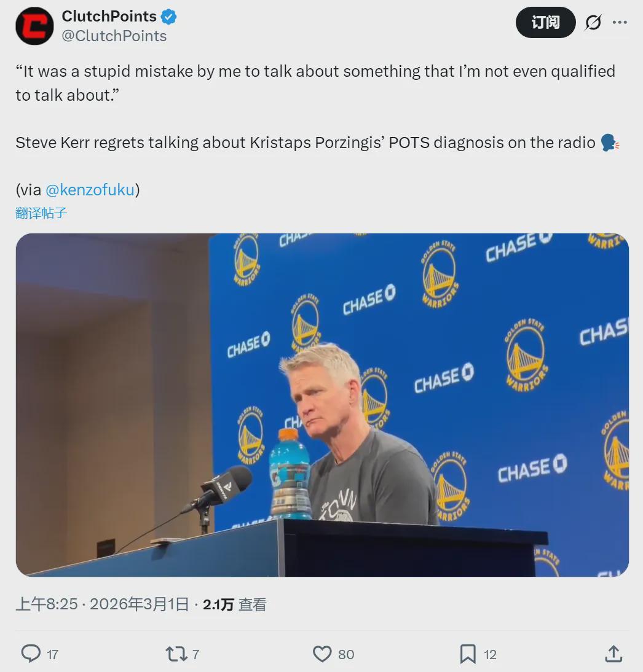The image size is (643, 672).
Task: Click 翻译帖子 to translate the post
Action: coord(41,213)
